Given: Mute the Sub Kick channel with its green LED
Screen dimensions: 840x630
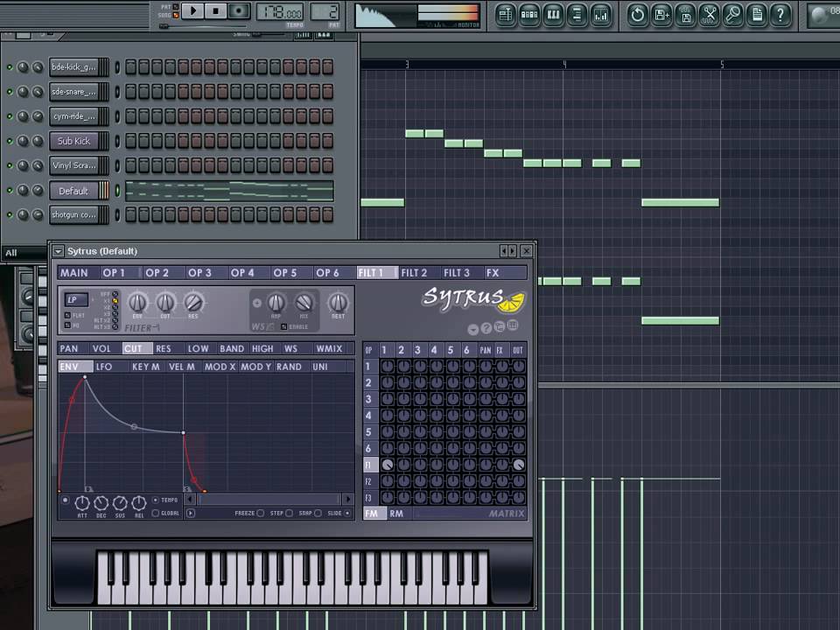Looking at the screenshot, I should point(9,141).
